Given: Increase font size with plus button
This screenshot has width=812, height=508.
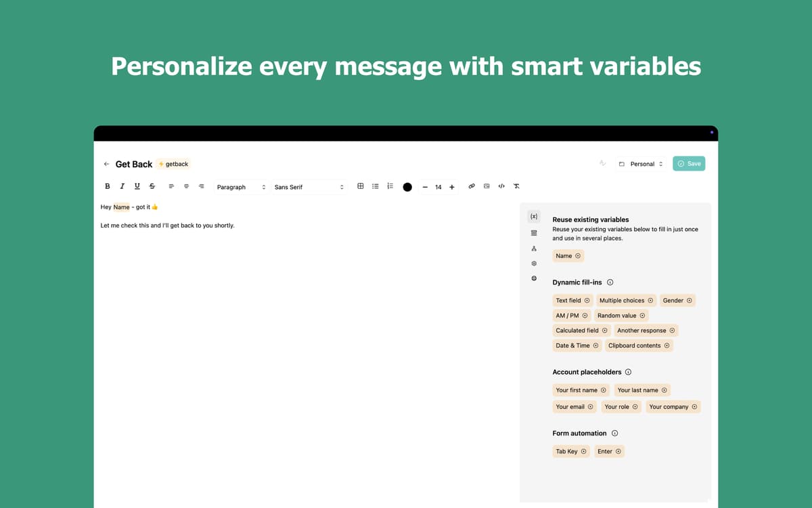Looking at the screenshot, I should point(452,187).
